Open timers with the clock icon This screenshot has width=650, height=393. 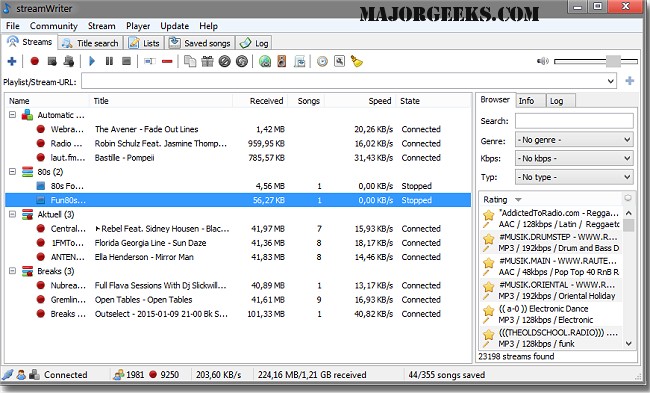click(x=322, y=61)
